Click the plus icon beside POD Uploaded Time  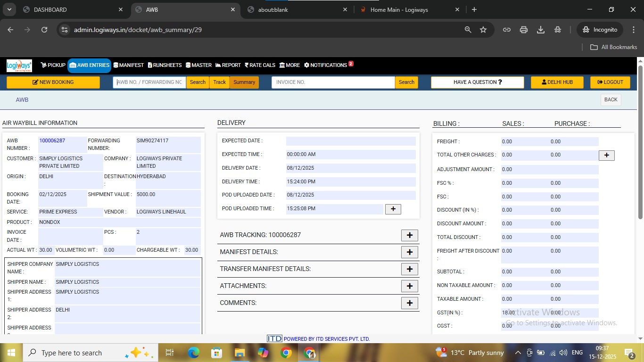tap(393, 209)
